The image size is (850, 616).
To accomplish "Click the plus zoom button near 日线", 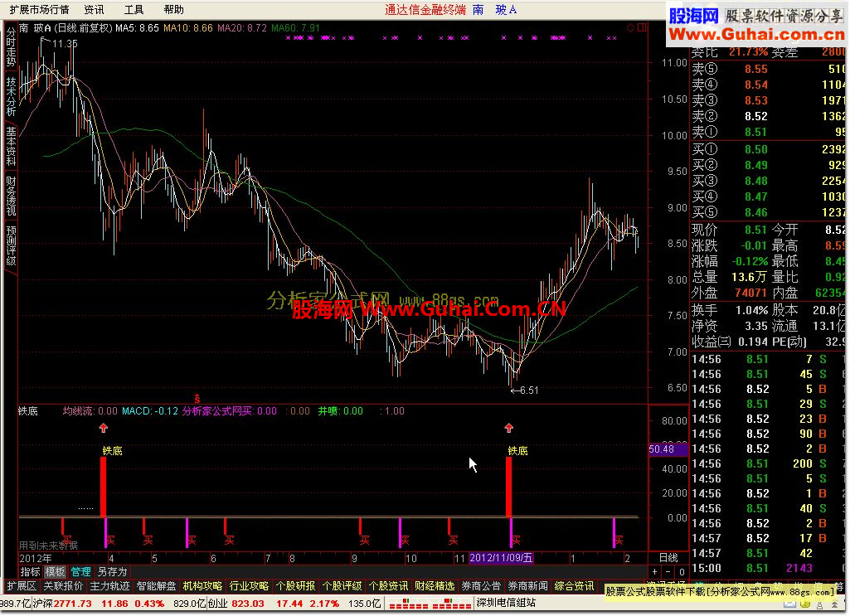I will coord(655,571).
